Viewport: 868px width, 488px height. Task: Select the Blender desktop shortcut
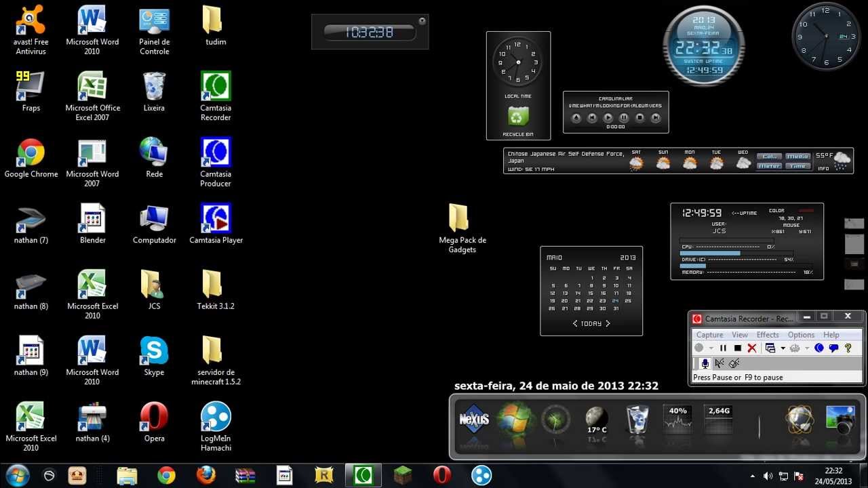coord(92,224)
